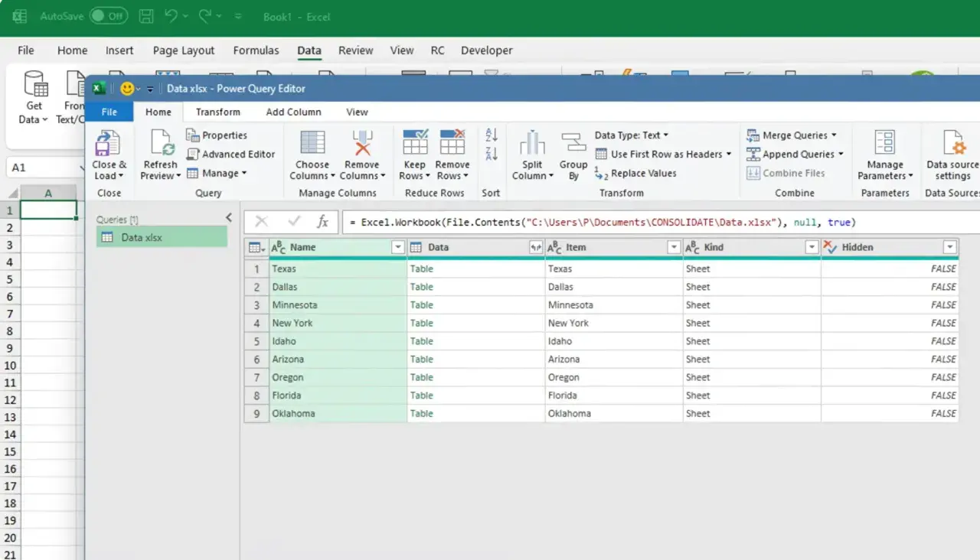Click Table link in Florida row
Screen dimensions: 980x560
421,396
